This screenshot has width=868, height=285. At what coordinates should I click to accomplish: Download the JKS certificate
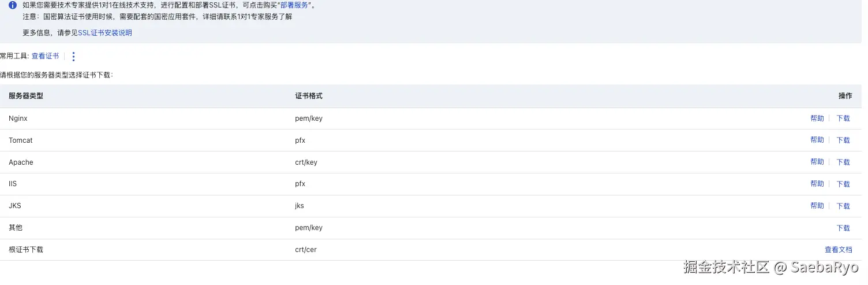tap(843, 206)
